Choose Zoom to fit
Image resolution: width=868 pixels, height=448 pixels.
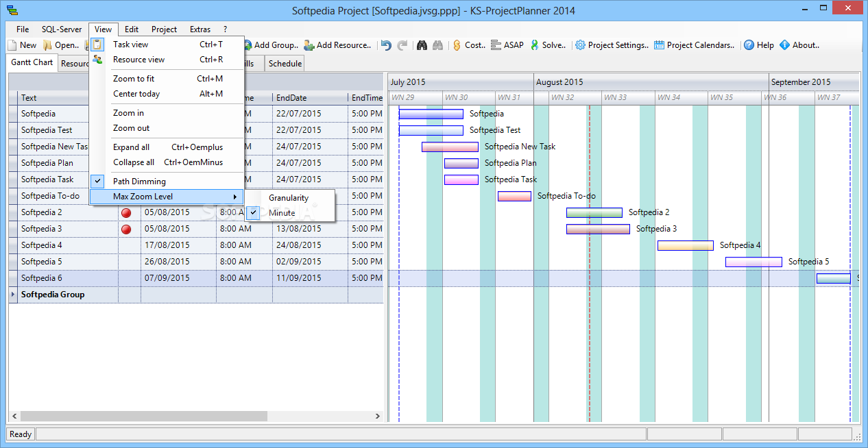[167, 79]
